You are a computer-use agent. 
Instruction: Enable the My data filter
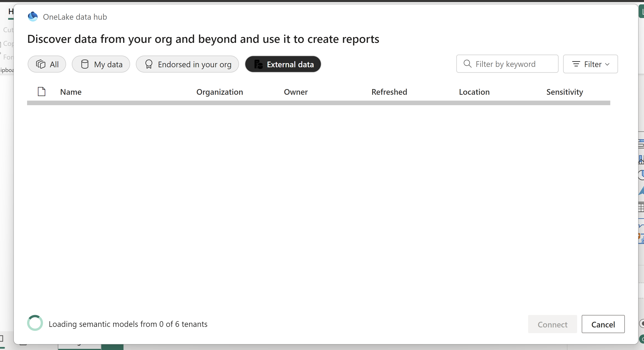(101, 64)
